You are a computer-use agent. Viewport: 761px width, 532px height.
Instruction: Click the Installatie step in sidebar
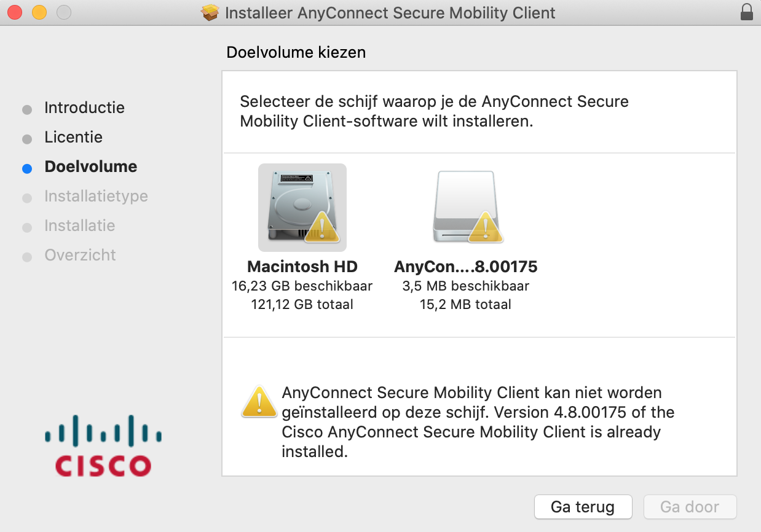79,226
